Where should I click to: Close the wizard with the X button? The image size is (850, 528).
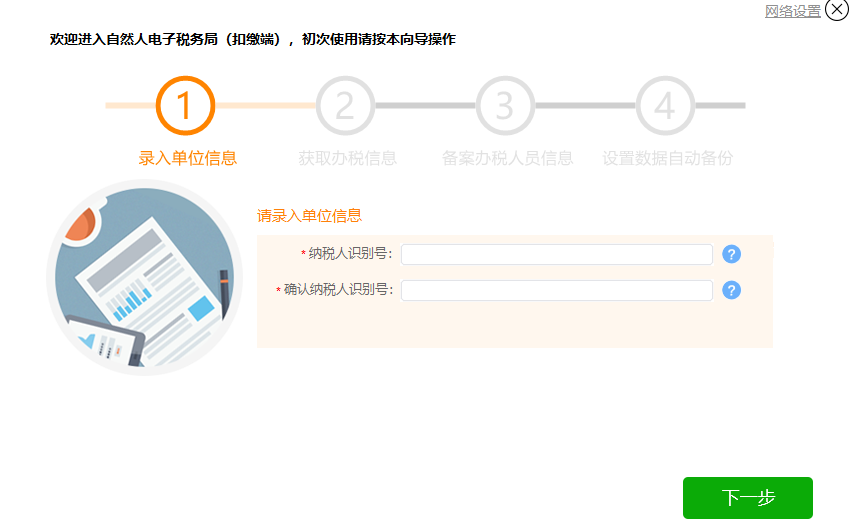tap(837, 10)
